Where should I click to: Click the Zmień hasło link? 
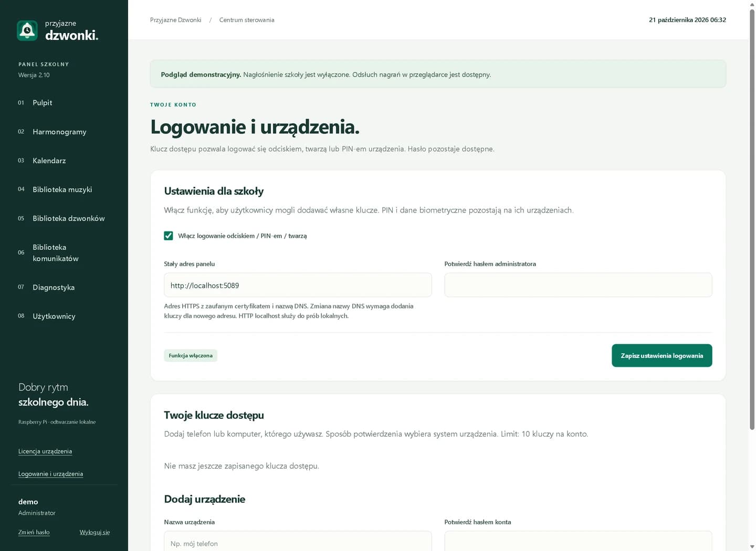tap(34, 532)
